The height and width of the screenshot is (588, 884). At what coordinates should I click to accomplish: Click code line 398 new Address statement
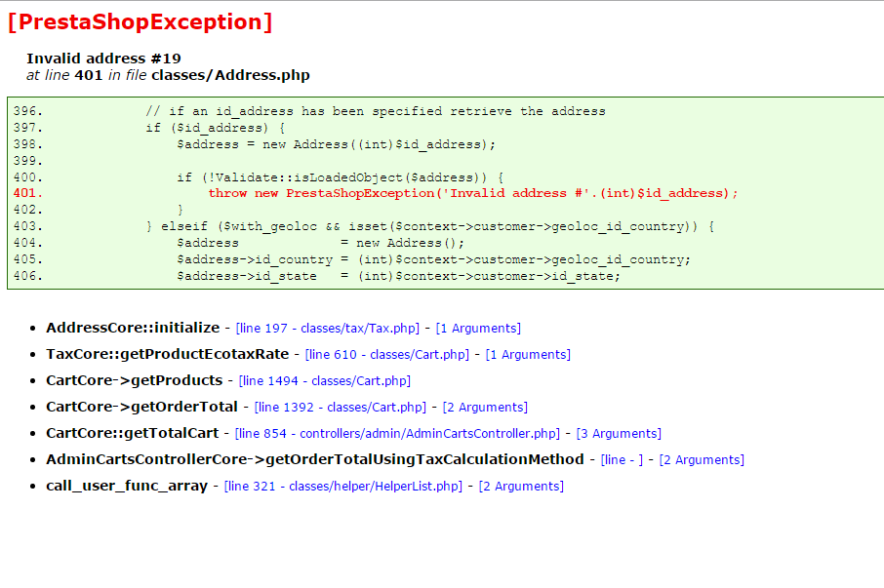point(336,144)
